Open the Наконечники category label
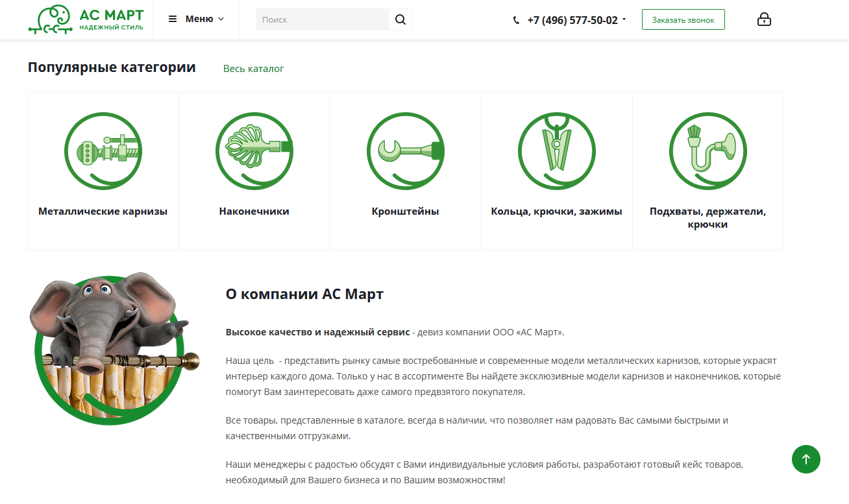This screenshot has height=504, width=849. [x=254, y=211]
